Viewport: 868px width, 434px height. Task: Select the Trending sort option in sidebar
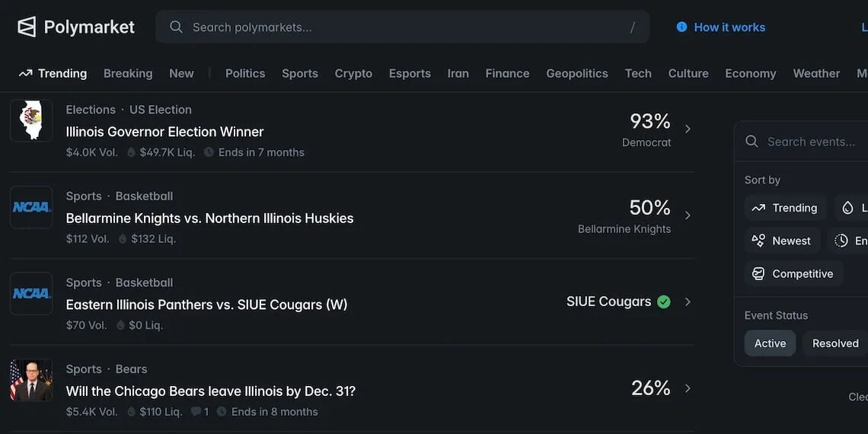(x=784, y=208)
